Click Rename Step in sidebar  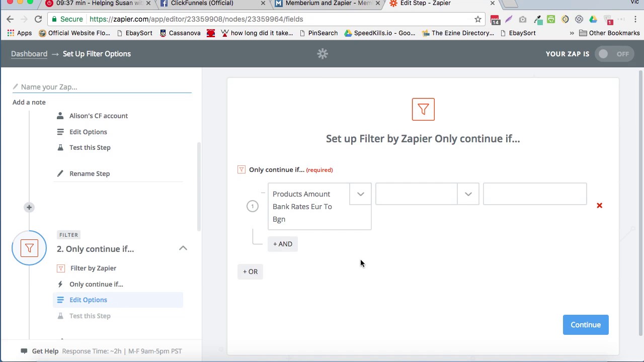coord(90,173)
